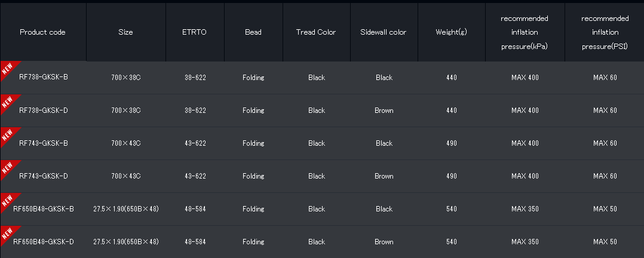Viewport: 644px width, 258px height.
Task: Click the NEW badge beside RF650B48-GKSK-D
Action: coord(8,233)
